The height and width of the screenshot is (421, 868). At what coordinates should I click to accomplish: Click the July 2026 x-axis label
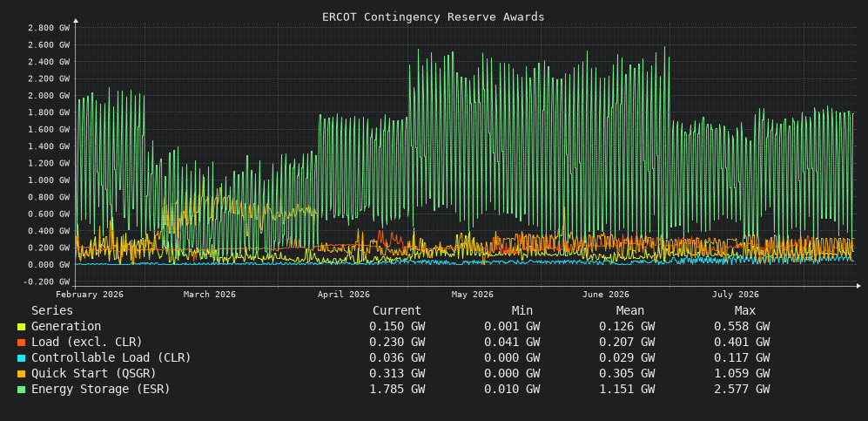pos(735,294)
